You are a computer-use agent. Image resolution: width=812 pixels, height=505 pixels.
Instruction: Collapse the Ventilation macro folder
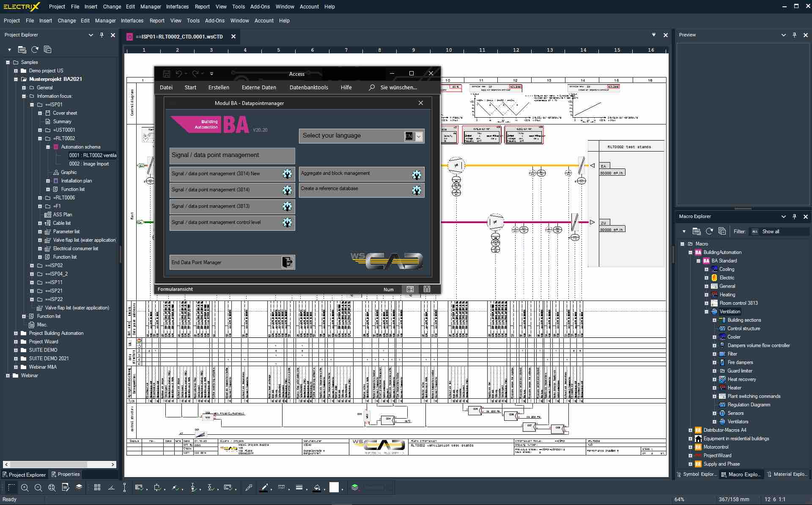[x=706, y=312]
